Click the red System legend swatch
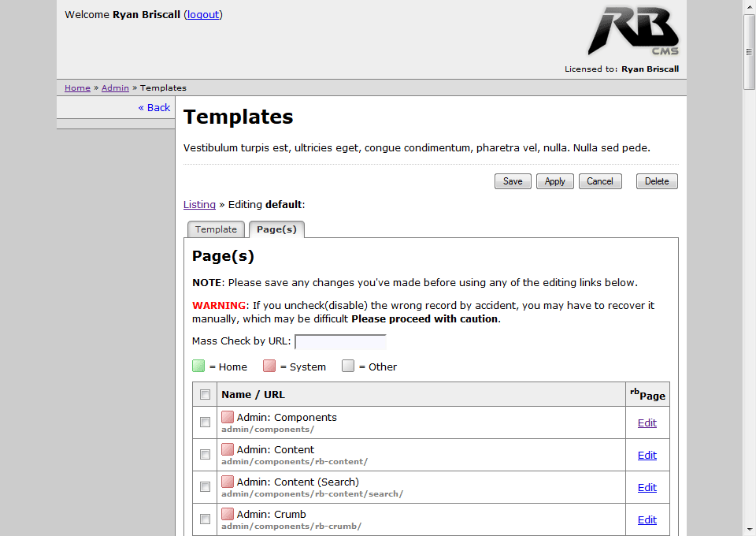The width and height of the screenshot is (756, 536). pos(269,366)
